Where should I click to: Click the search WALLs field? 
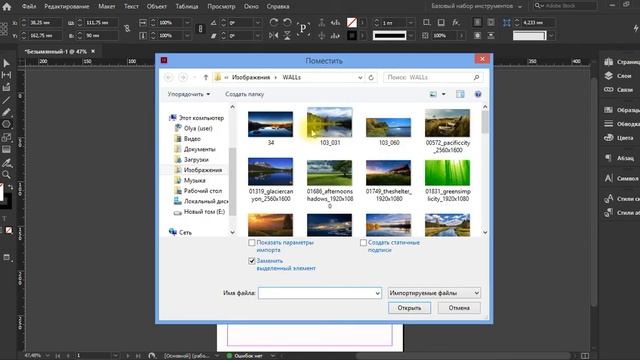[x=433, y=77]
